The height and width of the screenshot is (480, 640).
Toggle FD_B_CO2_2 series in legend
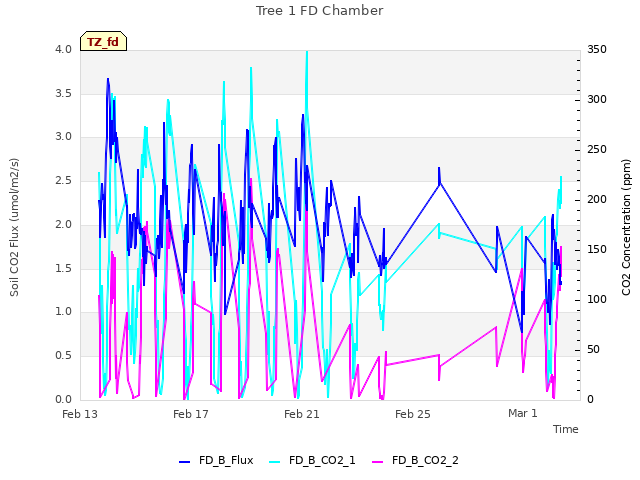pyautogui.click(x=415, y=460)
